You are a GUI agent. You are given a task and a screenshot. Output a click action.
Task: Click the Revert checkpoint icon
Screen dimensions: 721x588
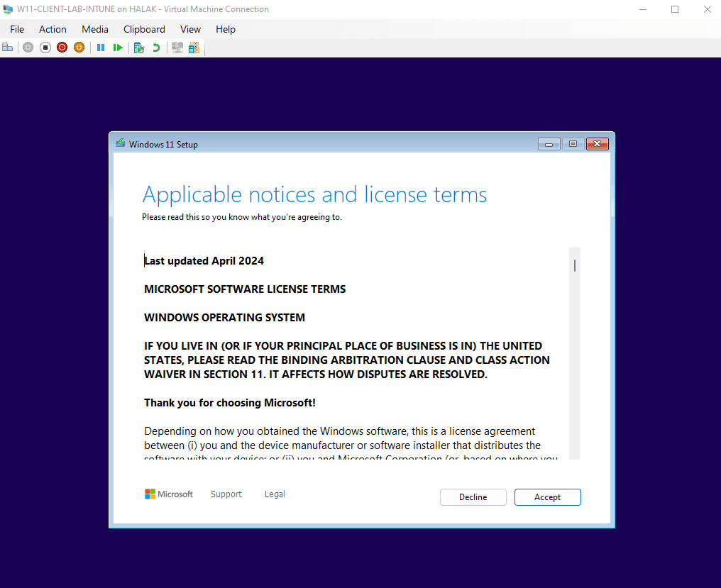tap(156, 47)
